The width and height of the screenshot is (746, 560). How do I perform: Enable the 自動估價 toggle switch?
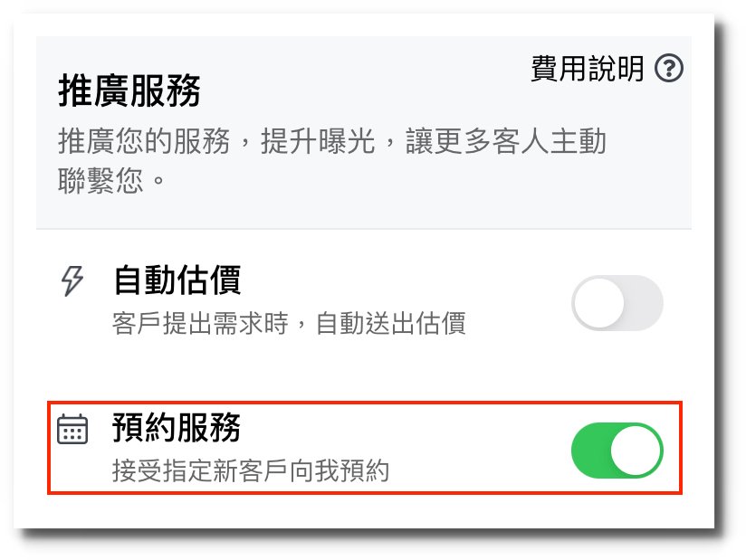[x=617, y=303]
